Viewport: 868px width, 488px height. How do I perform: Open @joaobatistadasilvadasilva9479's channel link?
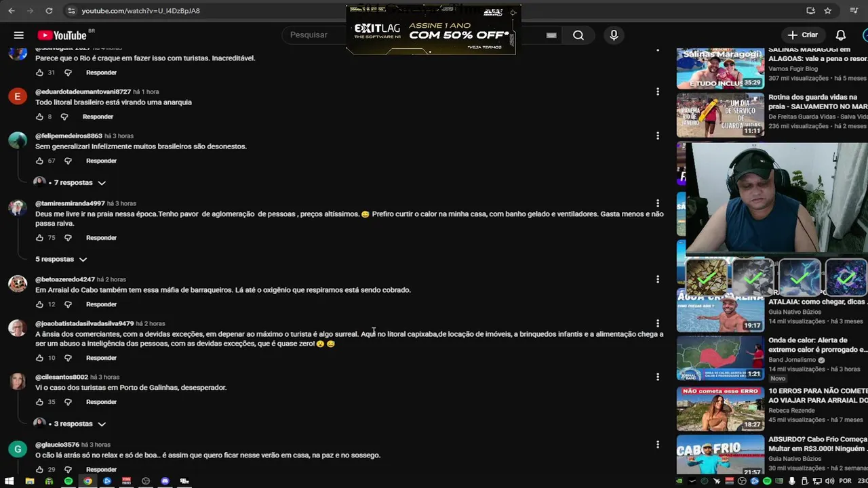[84, 323]
